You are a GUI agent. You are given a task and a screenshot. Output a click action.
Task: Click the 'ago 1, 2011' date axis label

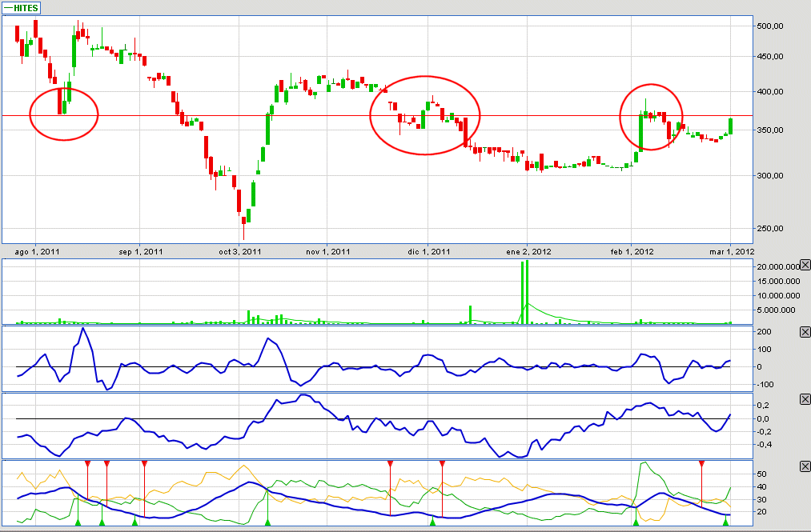click(37, 251)
